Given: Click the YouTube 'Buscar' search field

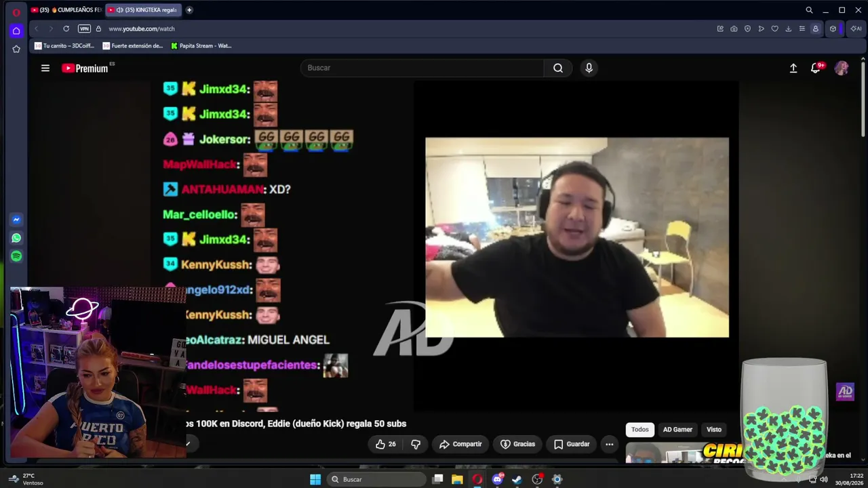Looking at the screenshot, I should coord(422,68).
